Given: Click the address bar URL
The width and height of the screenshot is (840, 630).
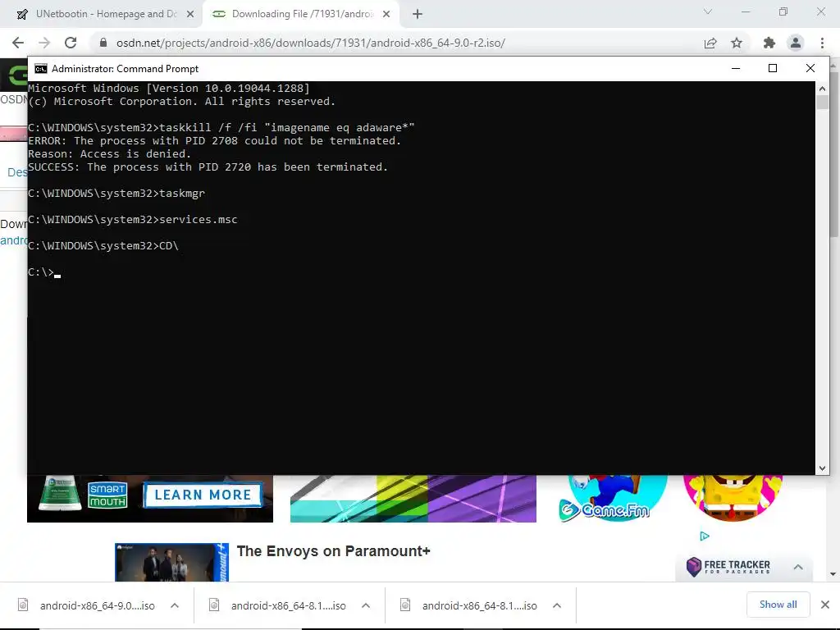Looking at the screenshot, I should tap(311, 43).
